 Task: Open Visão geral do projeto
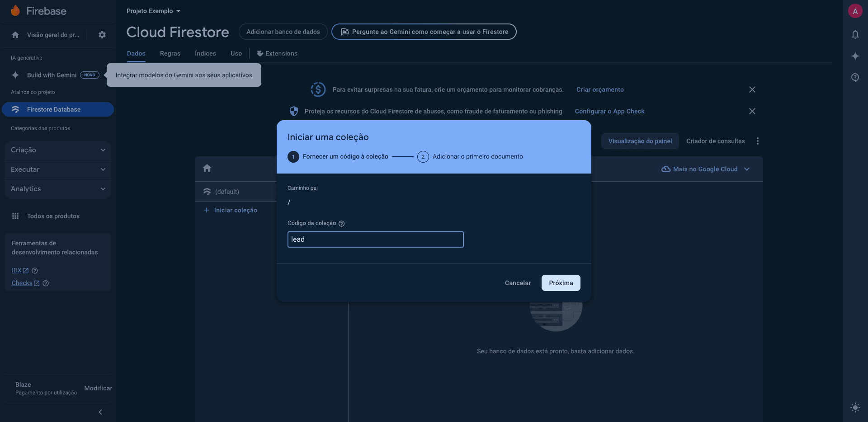click(53, 35)
